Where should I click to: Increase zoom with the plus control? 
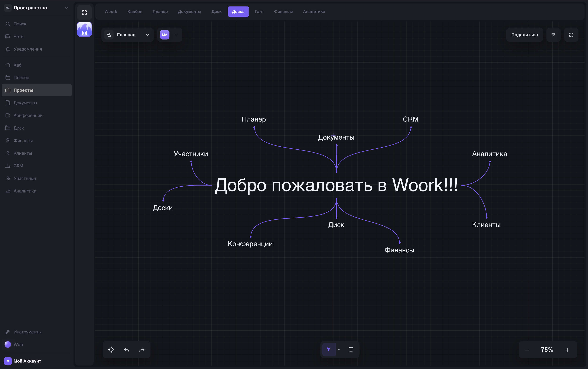[x=567, y=349]
